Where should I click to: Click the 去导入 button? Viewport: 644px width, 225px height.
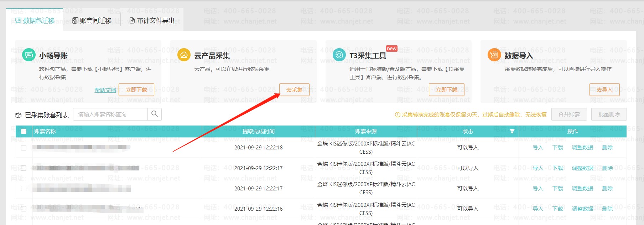[x=604, y=90]
